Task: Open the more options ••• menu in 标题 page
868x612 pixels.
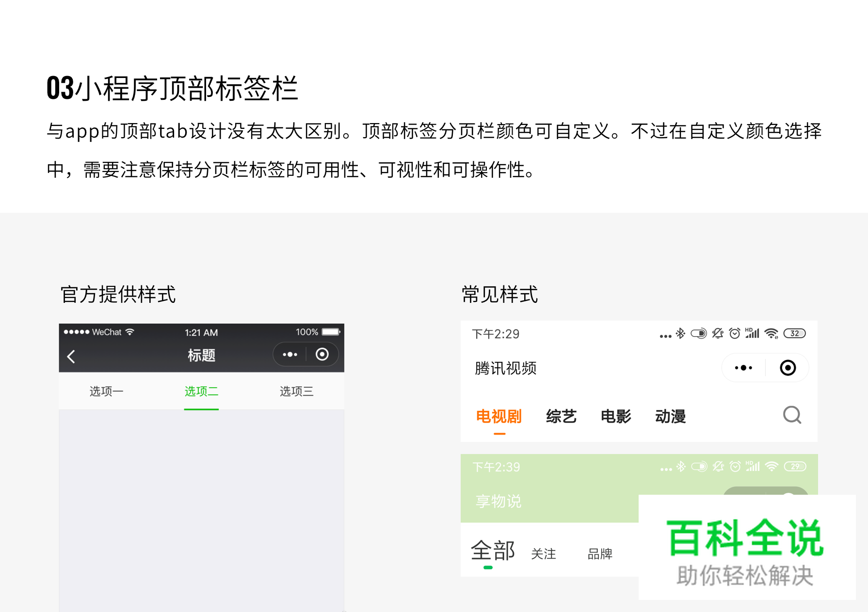Action: (289, 354)
